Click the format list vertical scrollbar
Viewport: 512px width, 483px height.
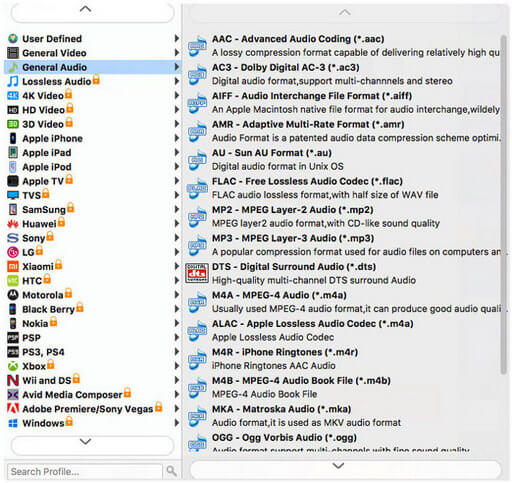(x=504, y=204)
